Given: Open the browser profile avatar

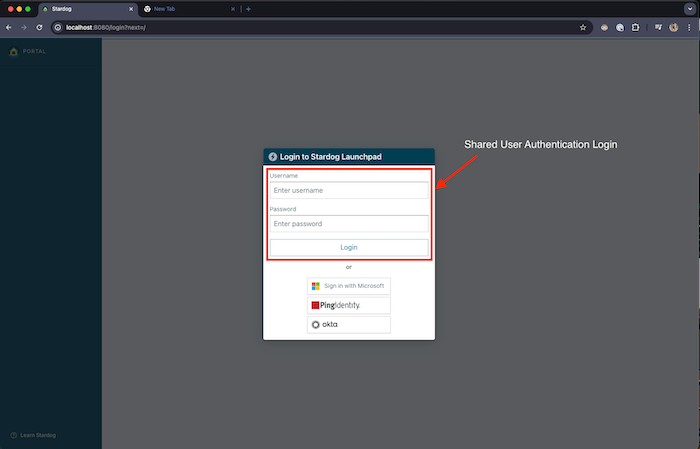Looking at the screenshot, I should point(674,28).
